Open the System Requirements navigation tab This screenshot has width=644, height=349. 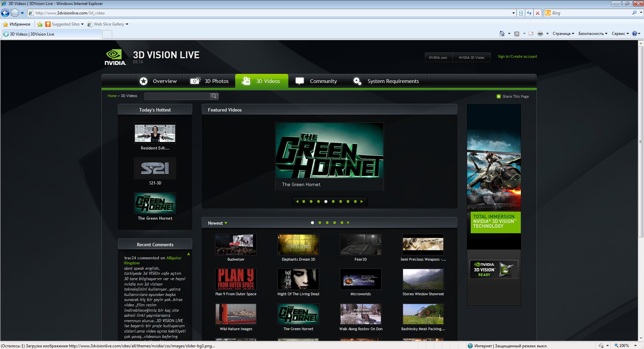pyautogui.click(x=387, y=81)
